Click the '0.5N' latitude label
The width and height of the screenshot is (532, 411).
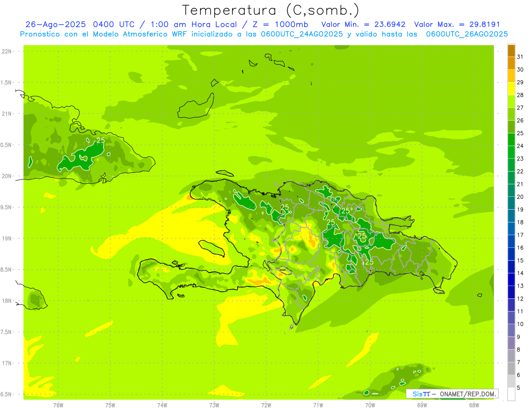coord(6,145)
